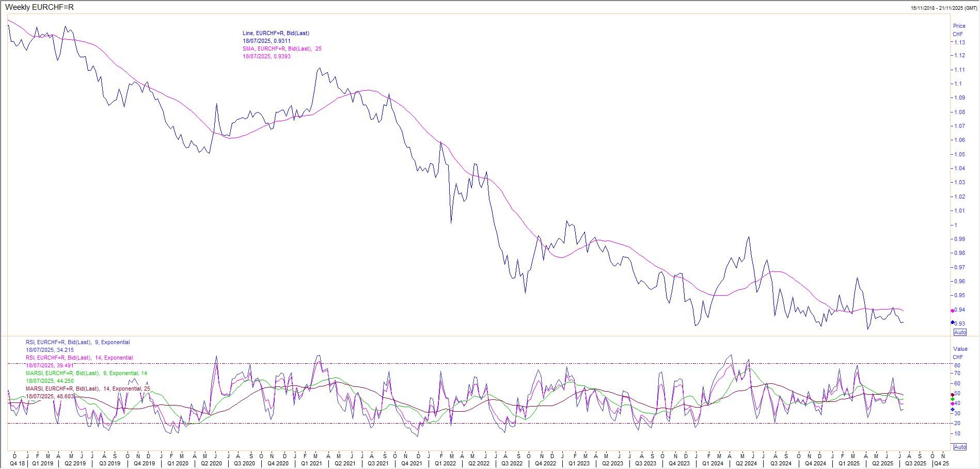Select the RSI 9 Exponential legend entry
The width and height of the screenshot is (980, 469).
pos(78,342)
